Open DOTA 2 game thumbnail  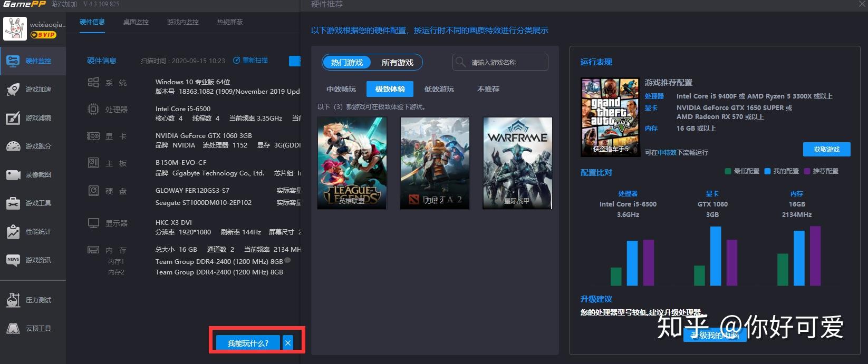[x=435, y=163]
